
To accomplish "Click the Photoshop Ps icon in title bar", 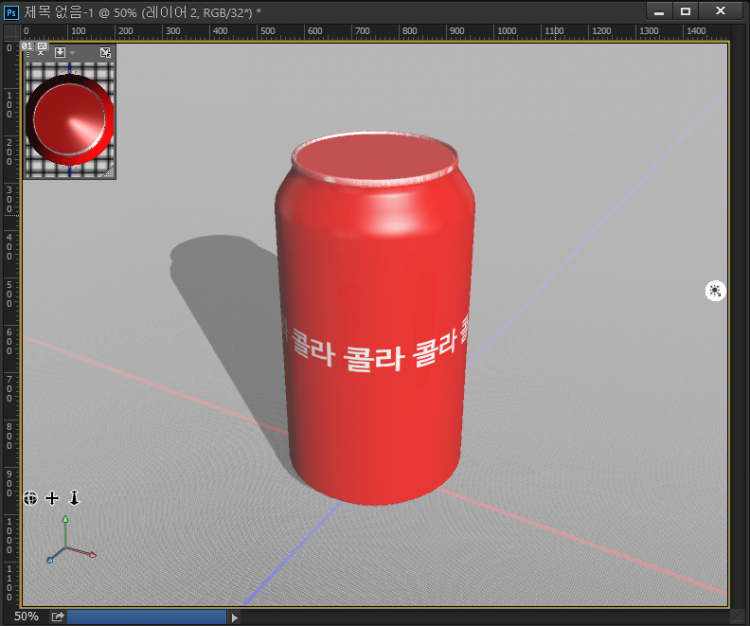I will [12, 11].
